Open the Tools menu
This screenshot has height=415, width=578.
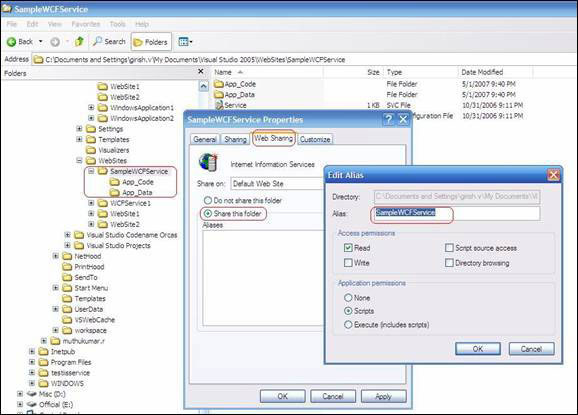[x=118, y=24]
